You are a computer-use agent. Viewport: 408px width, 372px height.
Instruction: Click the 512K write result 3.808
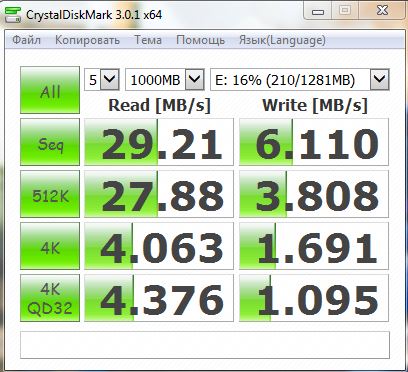coord(314,194)
